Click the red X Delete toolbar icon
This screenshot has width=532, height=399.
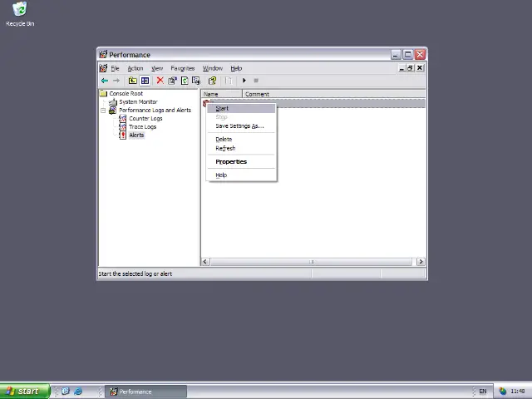coord(160,81)
